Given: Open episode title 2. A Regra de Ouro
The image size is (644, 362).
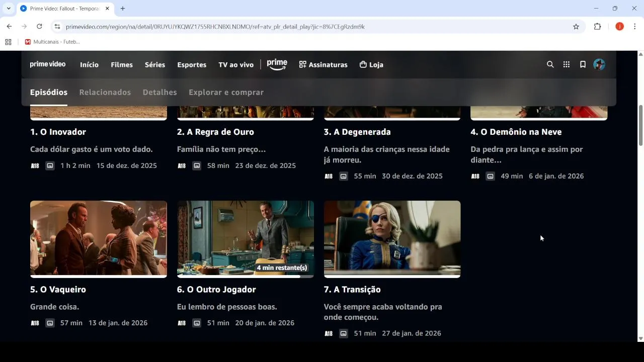Looking at the screenshot, I should click(x=215, y=132).
